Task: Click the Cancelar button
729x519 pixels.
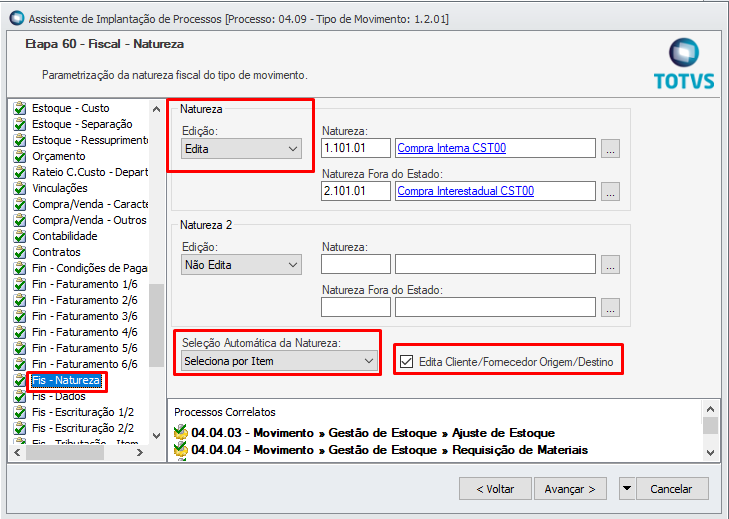Action: (672, 489)
